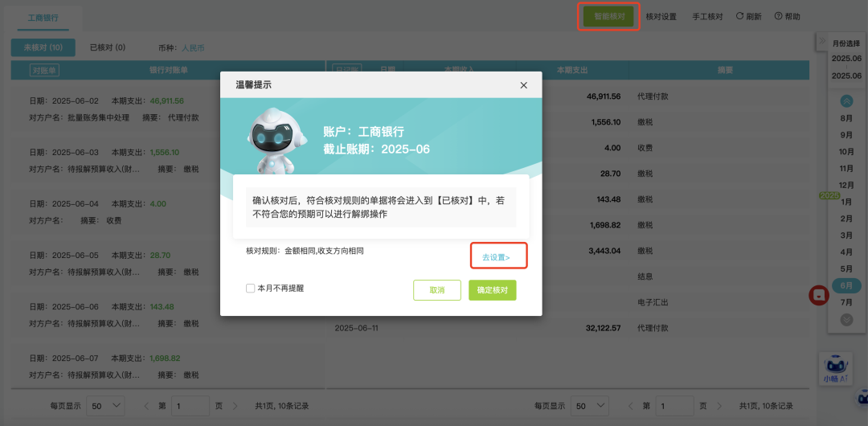Screen dimensions: 868x426
Task: Select 9月 in month list
Action: click(846, 134)
